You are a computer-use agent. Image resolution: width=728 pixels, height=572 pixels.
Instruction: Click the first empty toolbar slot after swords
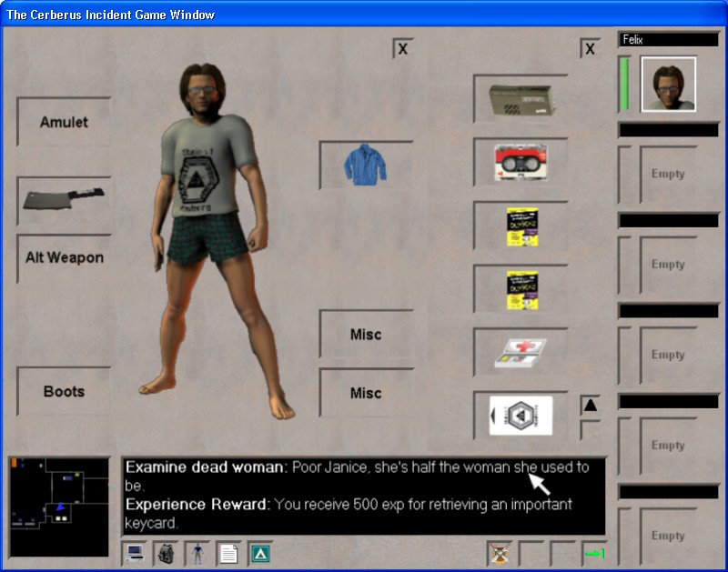click(531, 553)
